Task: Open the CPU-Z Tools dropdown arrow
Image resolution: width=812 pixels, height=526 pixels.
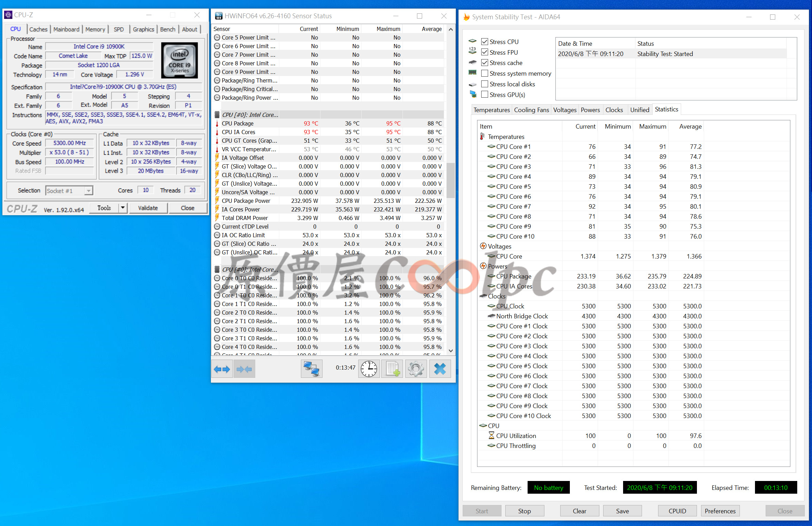Action: click(123, 208)
